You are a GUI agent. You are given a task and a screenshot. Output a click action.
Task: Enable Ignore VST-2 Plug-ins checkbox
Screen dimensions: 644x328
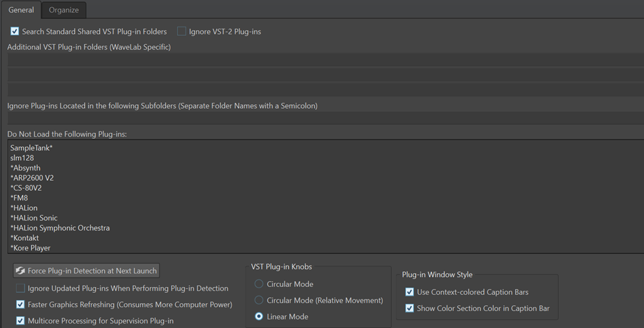(182, 31)
